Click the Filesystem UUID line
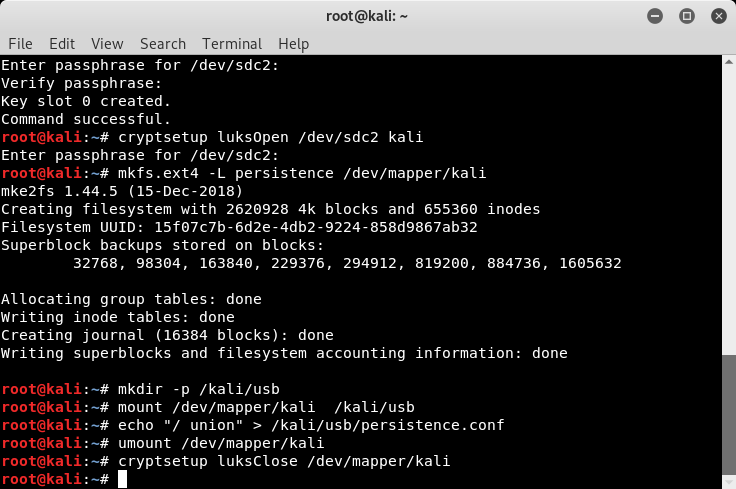This screenshot has height=489, width=736. (x=239, y=227)
